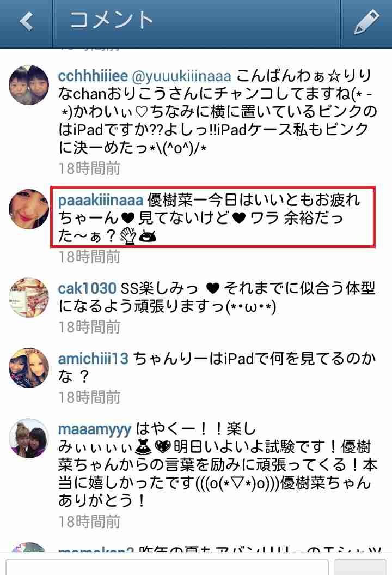392x575 pixels.
Task: Tap the amichiii13 username link
Action: coord(94,359)
